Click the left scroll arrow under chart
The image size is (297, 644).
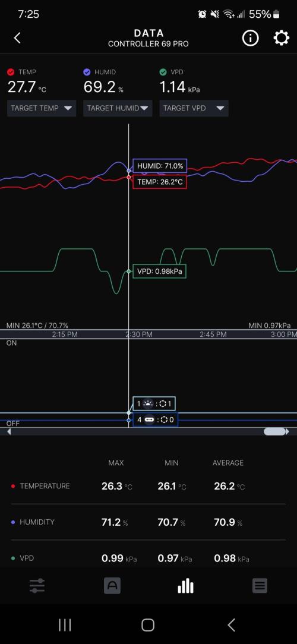coord(9,432)
